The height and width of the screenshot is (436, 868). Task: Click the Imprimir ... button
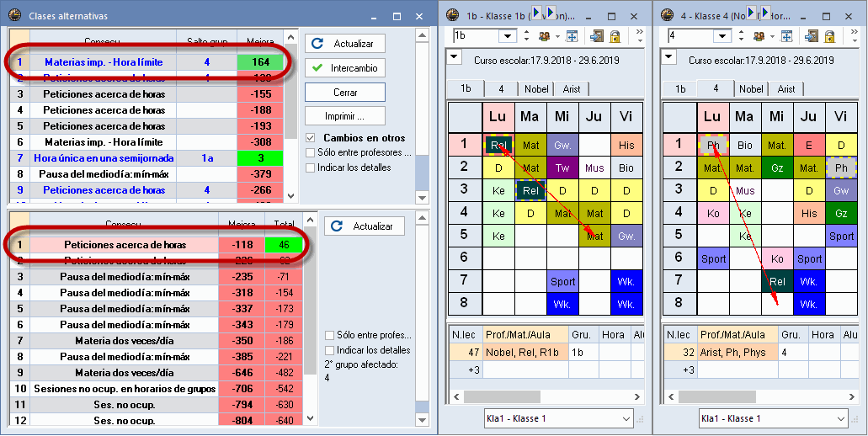(x=345, y=117)
